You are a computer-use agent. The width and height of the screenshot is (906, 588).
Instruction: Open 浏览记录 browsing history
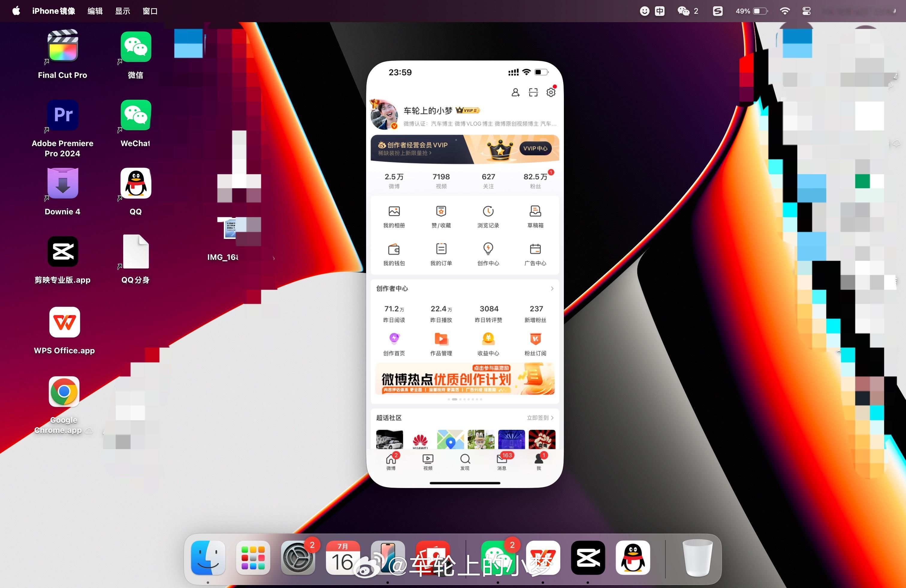point(488,216)
